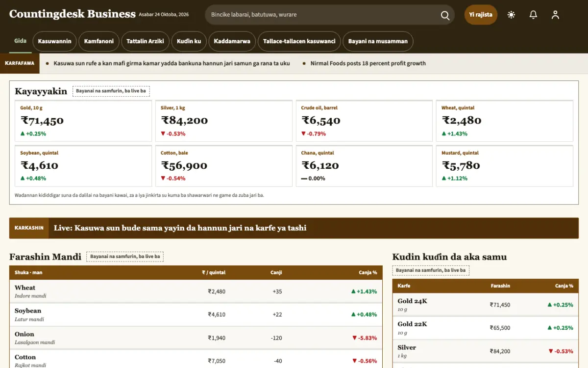Screen dimensions: 588x368
Task: Click sample-data badge beside Farashin Mandi
Action: click(125, 257)
